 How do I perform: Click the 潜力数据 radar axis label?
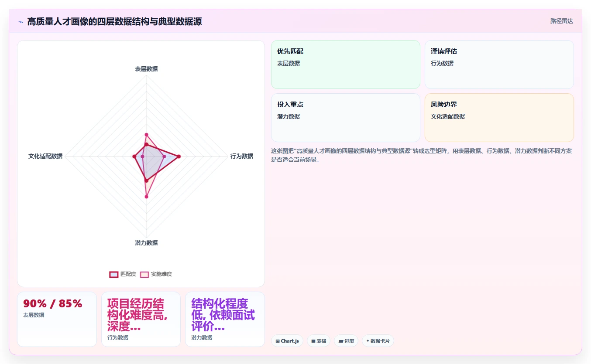[146, 243]
